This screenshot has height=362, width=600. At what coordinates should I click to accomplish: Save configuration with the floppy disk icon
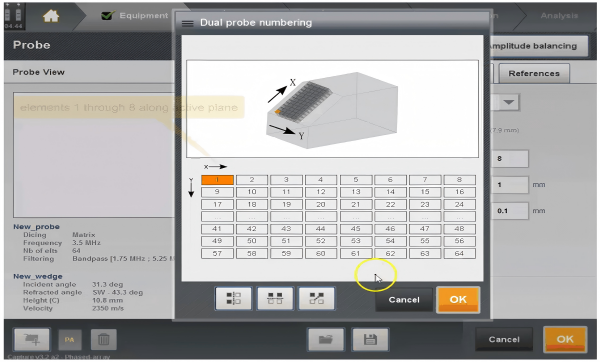(370, 339)
